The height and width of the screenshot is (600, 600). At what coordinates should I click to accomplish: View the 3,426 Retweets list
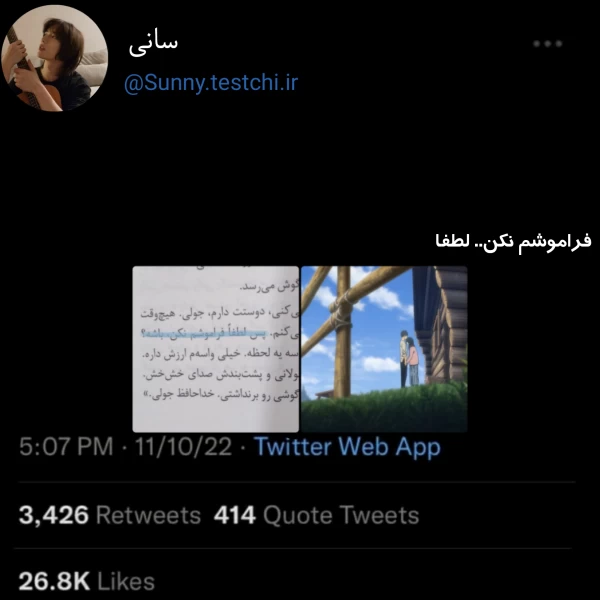pos(109,515)
